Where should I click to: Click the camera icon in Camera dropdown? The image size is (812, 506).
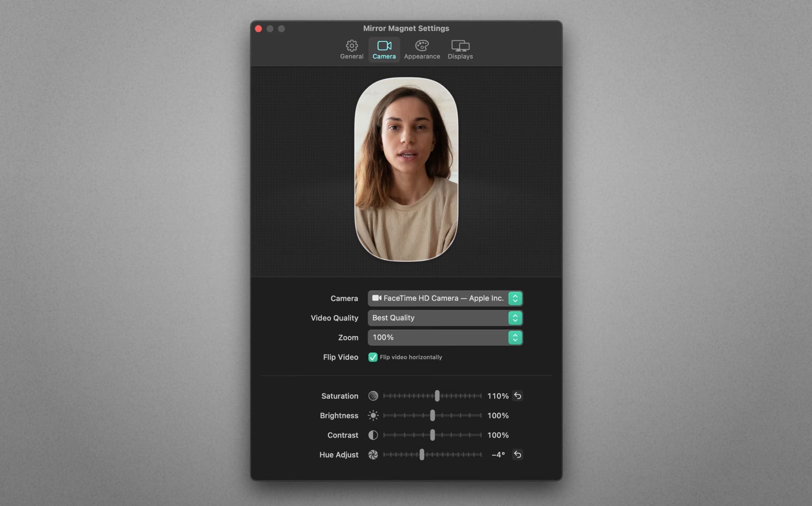point(377,298)
